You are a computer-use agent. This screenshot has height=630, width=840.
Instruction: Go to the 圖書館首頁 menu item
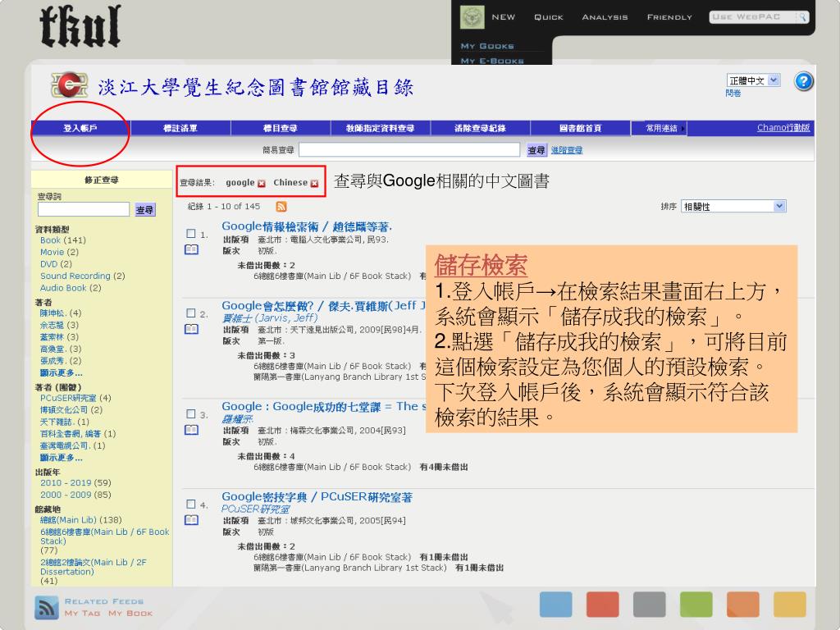pos(580,128)
